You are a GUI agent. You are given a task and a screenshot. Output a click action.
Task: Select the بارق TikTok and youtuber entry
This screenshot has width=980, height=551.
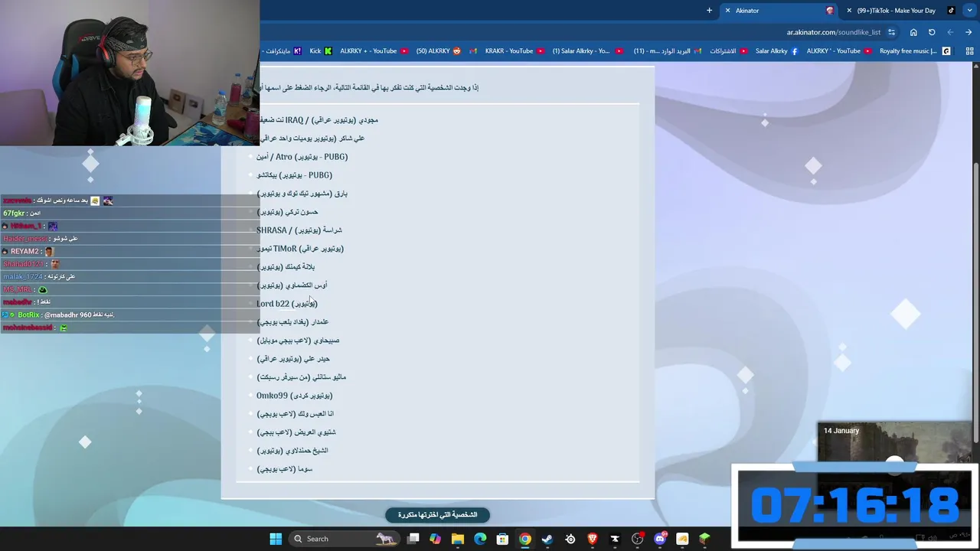point(302,194)
